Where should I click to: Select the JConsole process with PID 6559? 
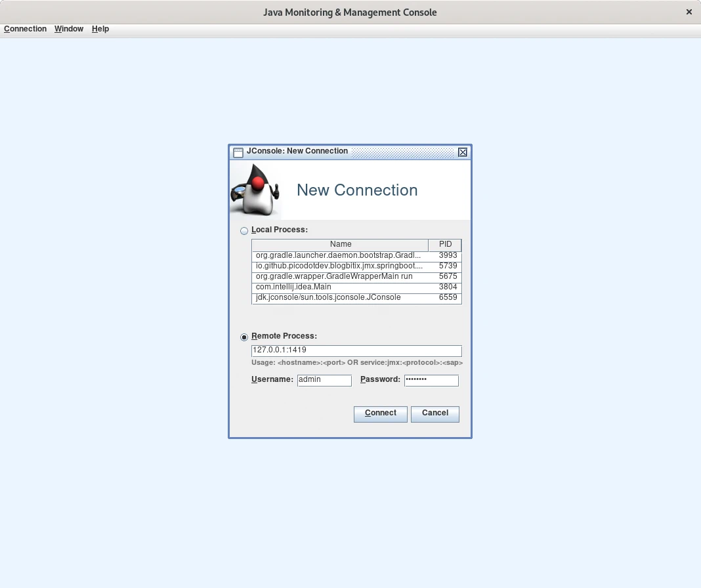(x=340, y=297)
